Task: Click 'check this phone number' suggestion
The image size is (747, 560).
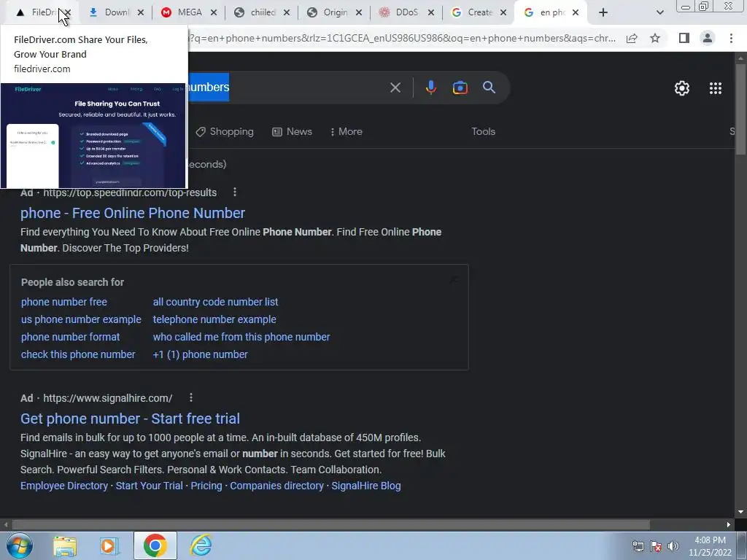Action: click(78, 355)
